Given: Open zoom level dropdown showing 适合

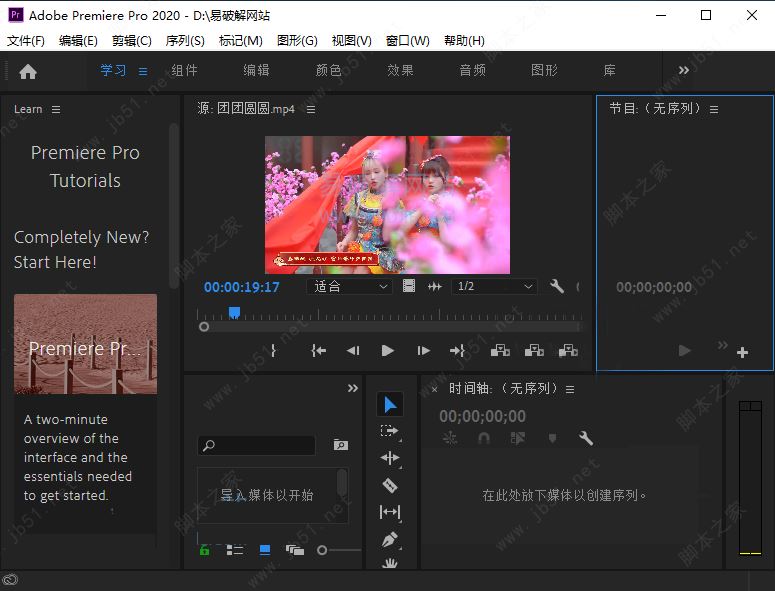Looking at the screenshot, I should (349, 286).
